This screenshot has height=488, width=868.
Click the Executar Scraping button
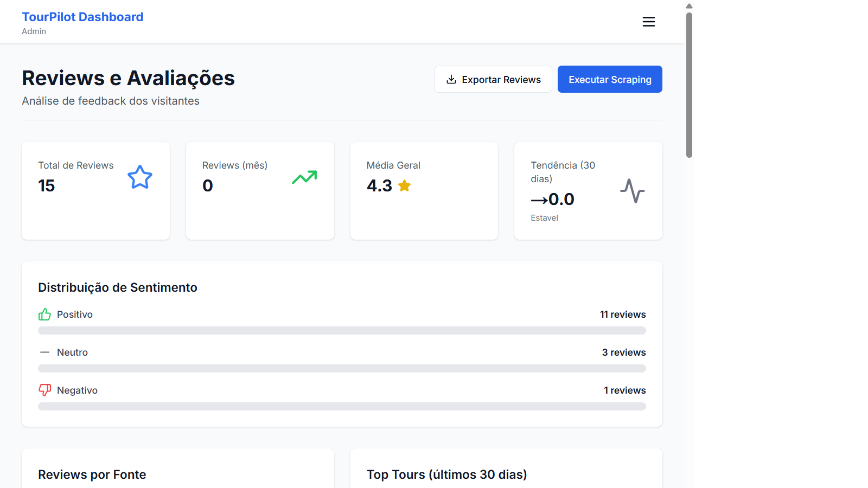click(x=610, y=79)
